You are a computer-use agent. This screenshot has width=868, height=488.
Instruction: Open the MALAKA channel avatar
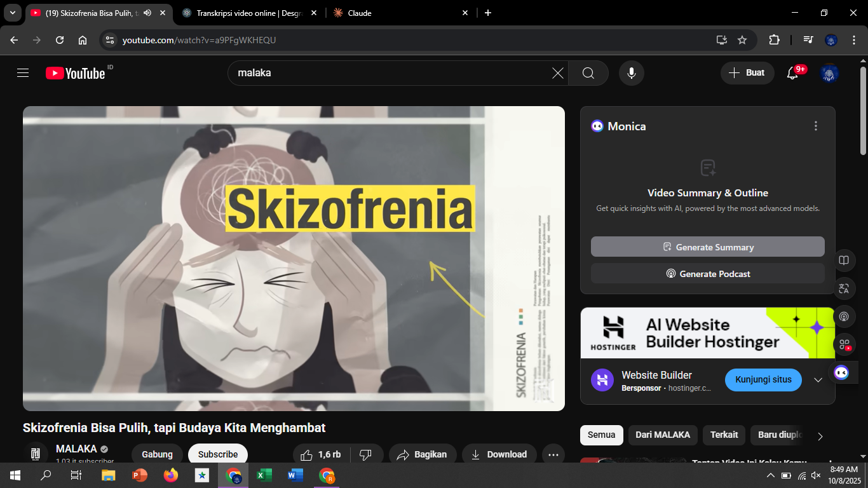pyautogui.click(x=36, y=454)
